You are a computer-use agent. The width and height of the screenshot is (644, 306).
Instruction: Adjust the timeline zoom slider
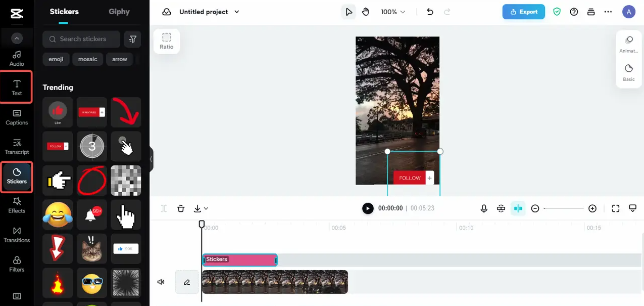564,208
